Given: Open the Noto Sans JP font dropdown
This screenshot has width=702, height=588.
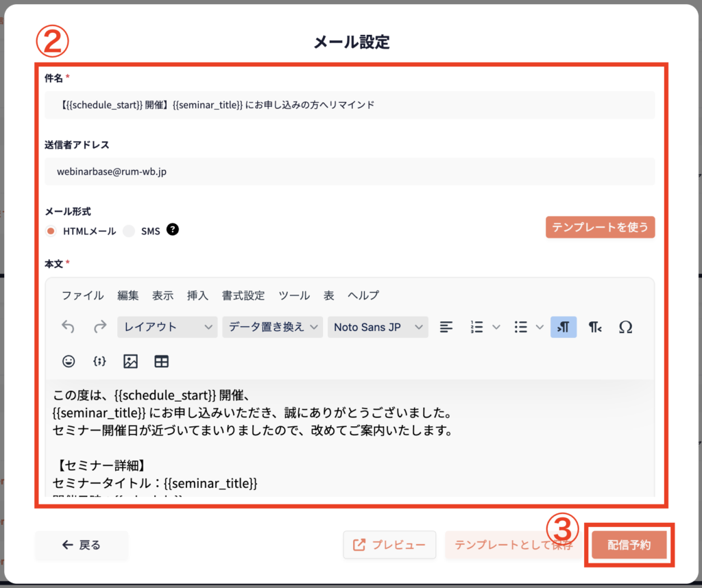Looking at the screenshot, I should [378, 327].
